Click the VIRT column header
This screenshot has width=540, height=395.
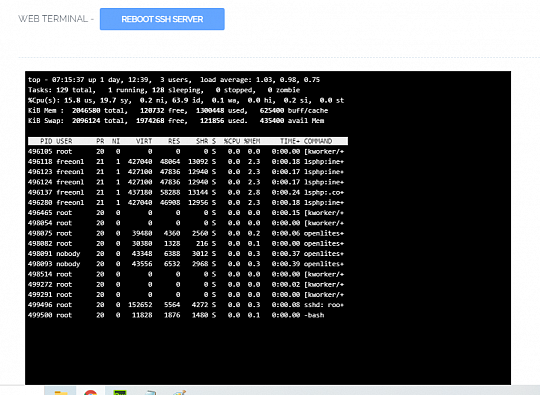(x=144, y=141)
